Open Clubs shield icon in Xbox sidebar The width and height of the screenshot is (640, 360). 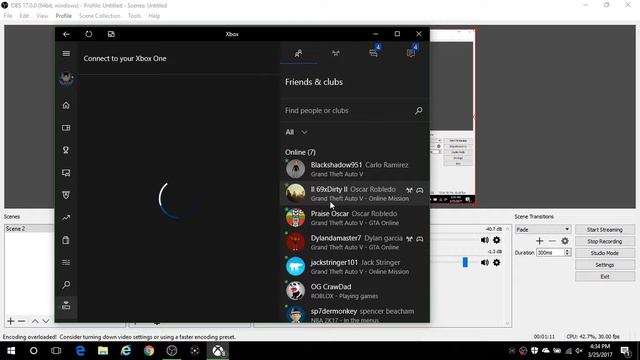(x=66, y=195)
